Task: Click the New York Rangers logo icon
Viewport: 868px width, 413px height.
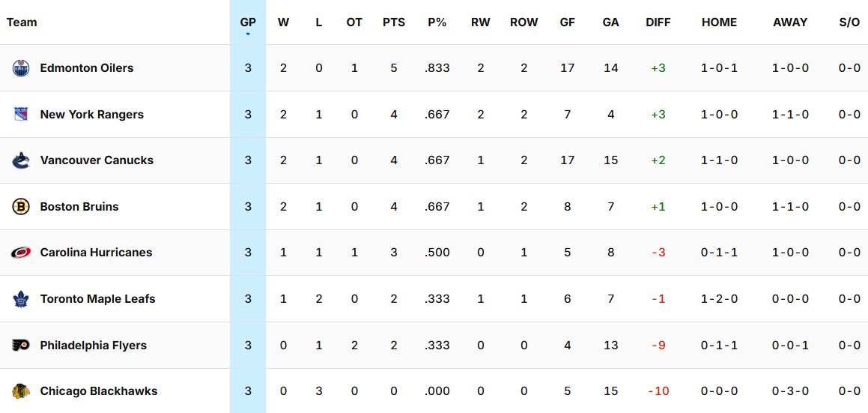Action: coord(20,114)
